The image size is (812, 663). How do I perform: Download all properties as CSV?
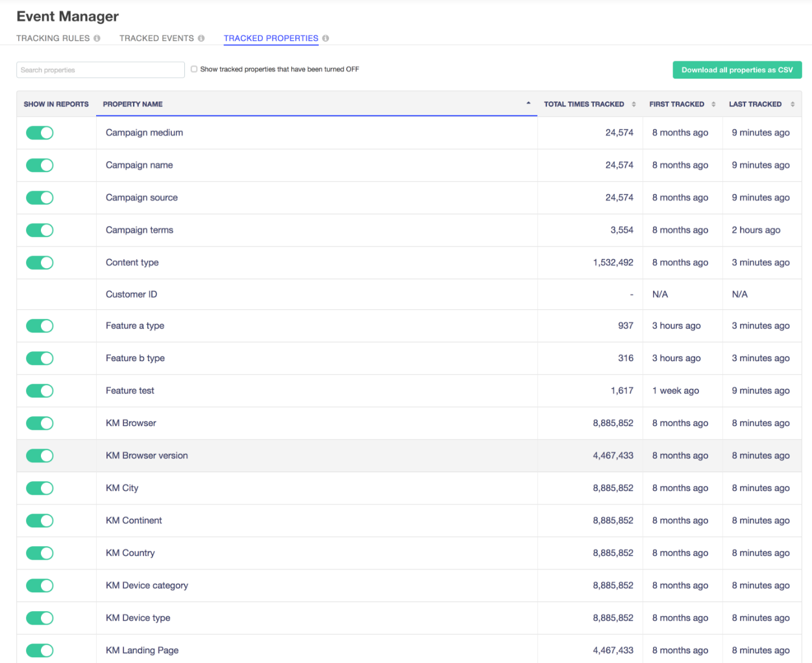(x=737, y=69)
